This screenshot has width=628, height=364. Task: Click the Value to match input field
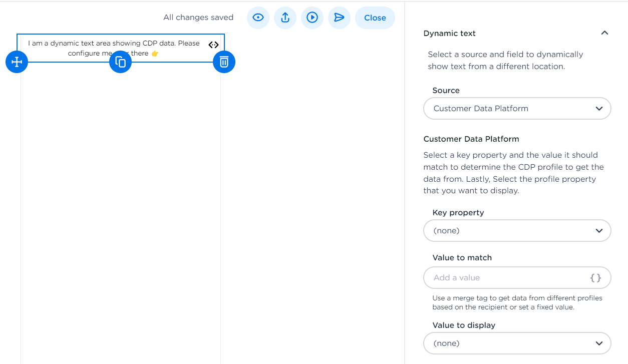506,278
